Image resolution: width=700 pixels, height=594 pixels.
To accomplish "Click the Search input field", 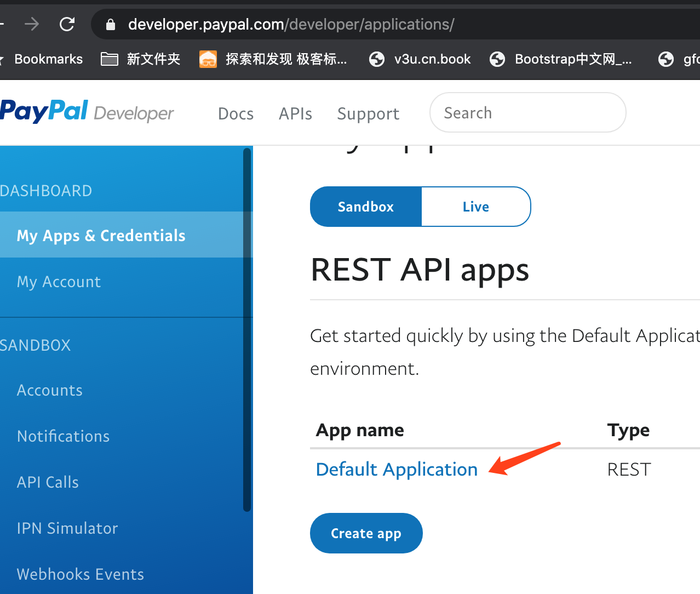I will pos(527,113).
